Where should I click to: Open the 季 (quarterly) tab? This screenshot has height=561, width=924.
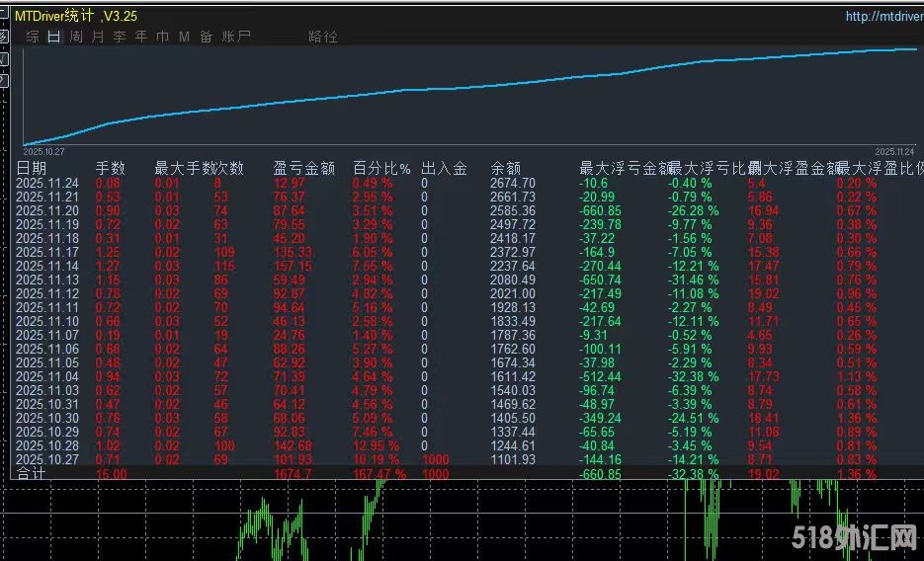[x=119, y=37]
